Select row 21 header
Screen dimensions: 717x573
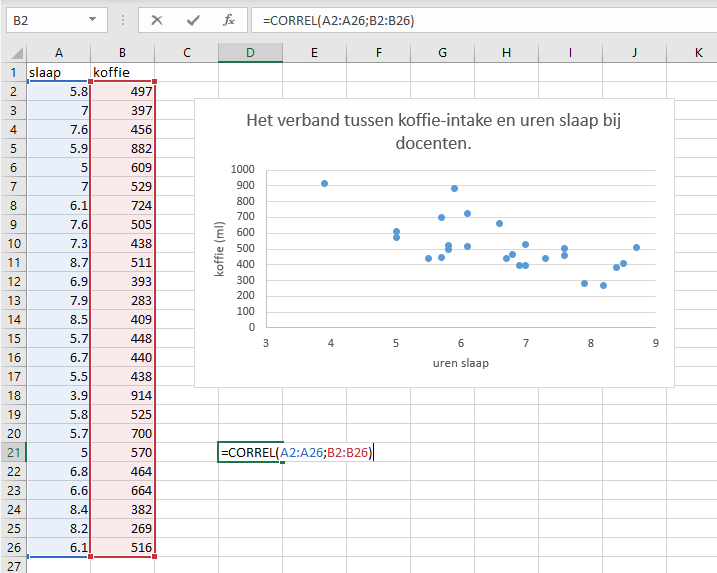[13, 453]
